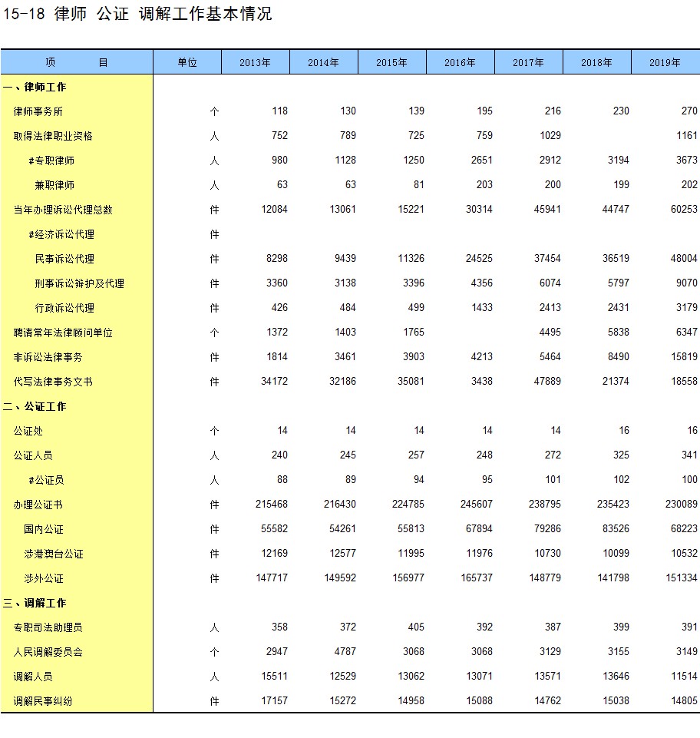
Task: Select the 涉港澳台公证 row label
Action: (54, 554)
